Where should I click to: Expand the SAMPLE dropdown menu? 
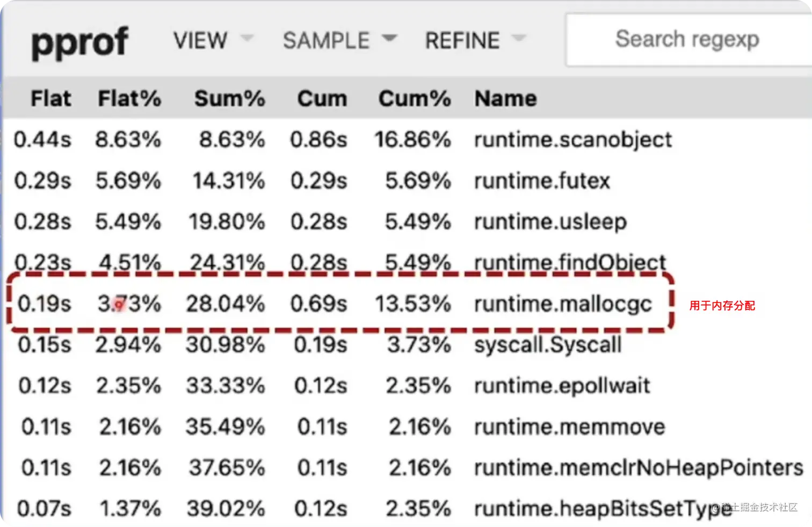pyautogui.click(x=339, y=40)
